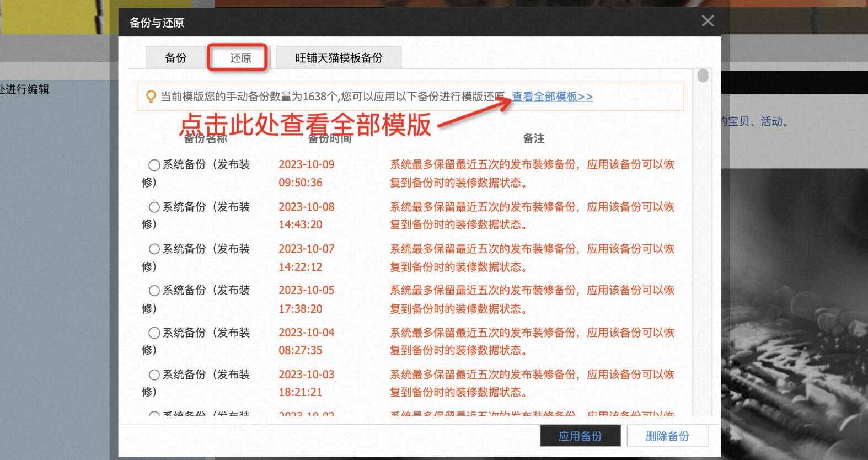Click timestamp 2023-10-08 14:43:20
Screen dimensions: 868x460
[x=307, y=216]
